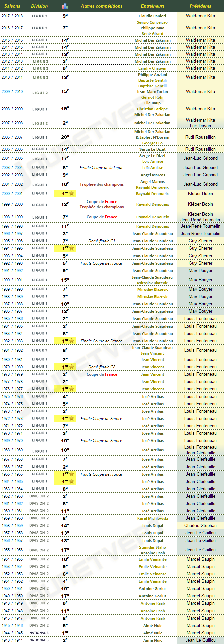Click the Ligue 1 logo in the 1995/1996 row
The width and height of the screenshot is (224, 644).
(x=40, y=241)
